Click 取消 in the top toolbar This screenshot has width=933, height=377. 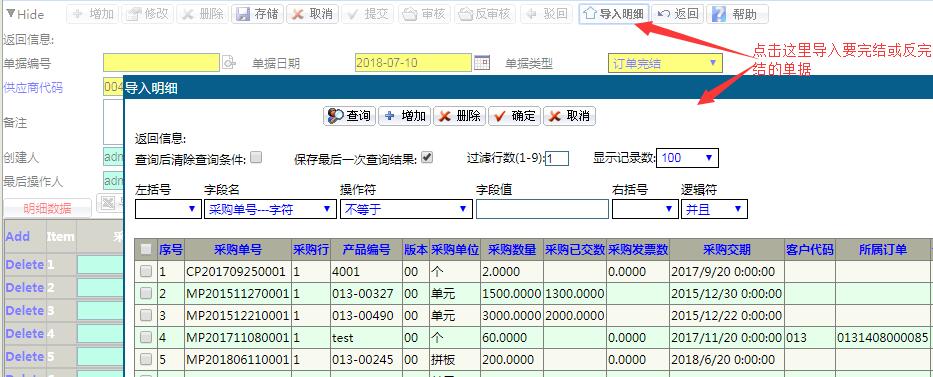(x=312, y=14)
